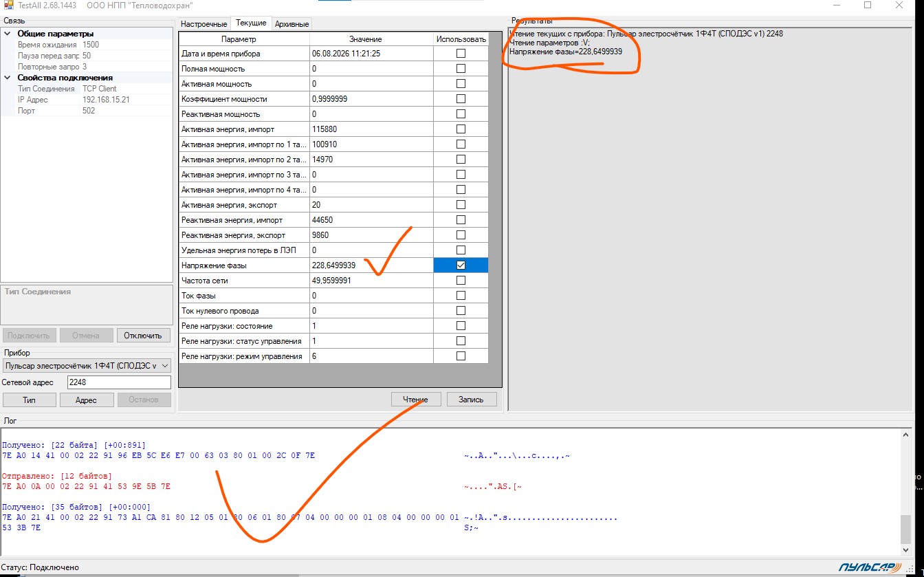Click the Тип button
Viewport: 924px width, 577px height.
[29, 400]
